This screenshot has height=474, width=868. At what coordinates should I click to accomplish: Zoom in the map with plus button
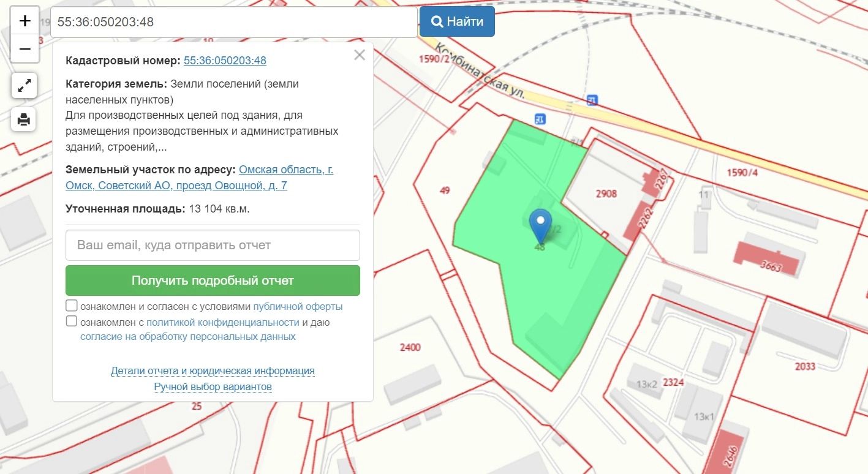point(25,21)
